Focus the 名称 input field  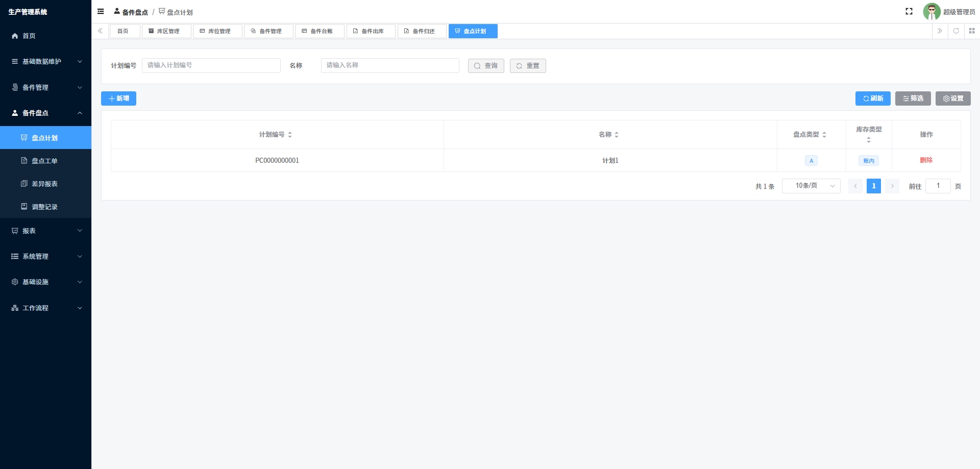[x=390, y=65]
